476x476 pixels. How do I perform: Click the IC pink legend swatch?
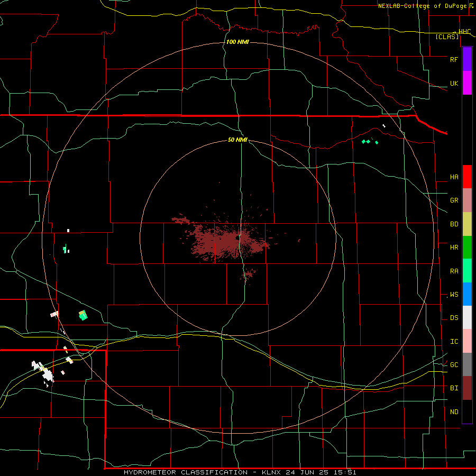(x=467, y=341)
